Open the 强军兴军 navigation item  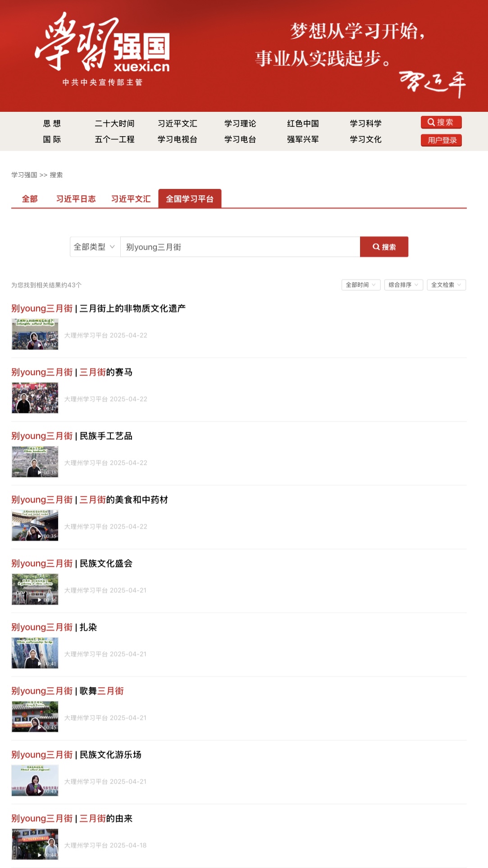coord(303,139)
